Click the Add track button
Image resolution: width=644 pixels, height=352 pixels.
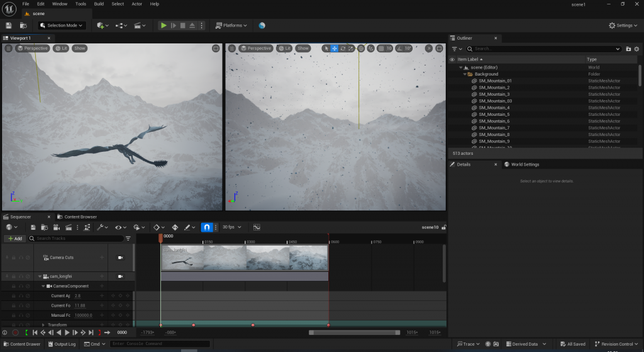[x=15, y=239]
